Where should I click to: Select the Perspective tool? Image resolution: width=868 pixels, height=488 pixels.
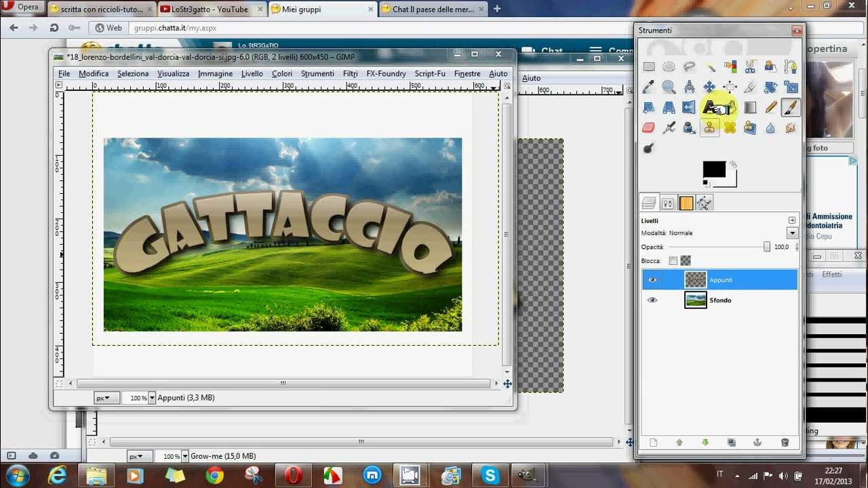tap(669, 107)
